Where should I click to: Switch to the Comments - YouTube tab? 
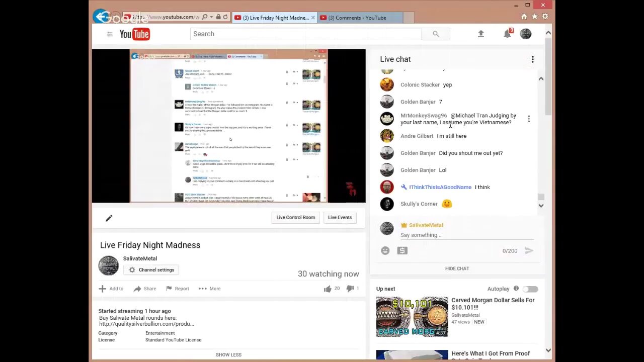pos(360,18)
